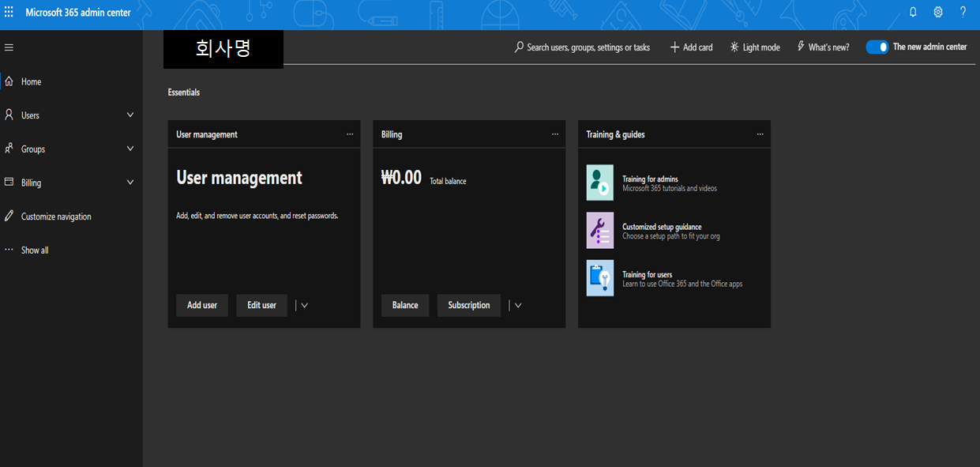Viewport: 980px width, 467px height.
Task: Click the What's new lightning icon
Action: coord(801,47)
